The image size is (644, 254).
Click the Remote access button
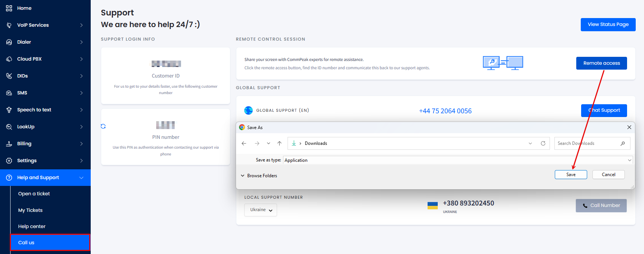tap(601, 63)
